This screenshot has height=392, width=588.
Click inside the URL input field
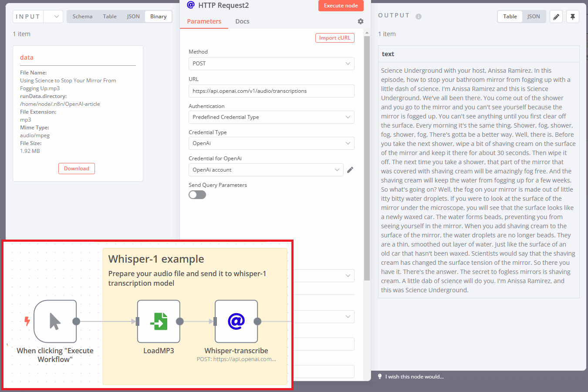[x=271, y=91]
